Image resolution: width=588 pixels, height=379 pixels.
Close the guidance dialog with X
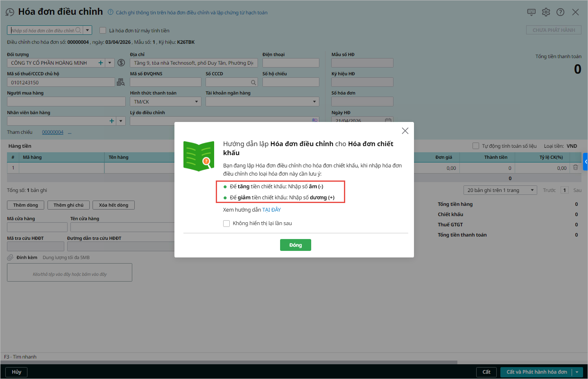click(405, 131)
